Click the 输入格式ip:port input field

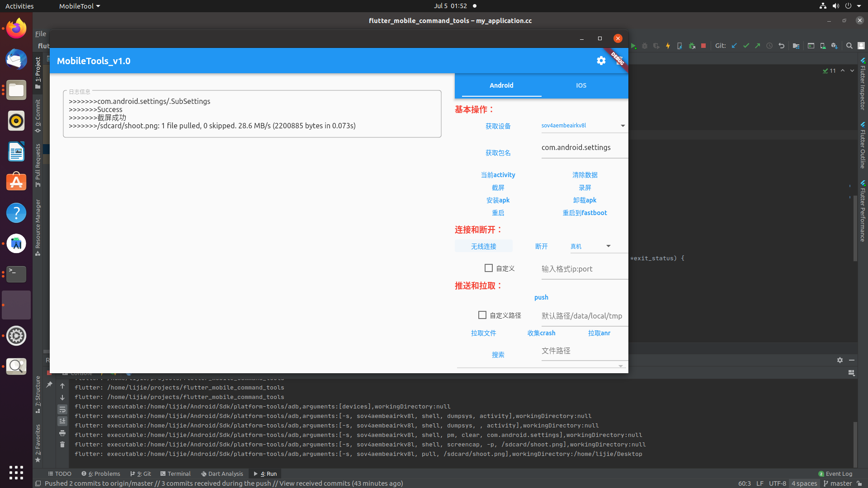tap(583, 269)
